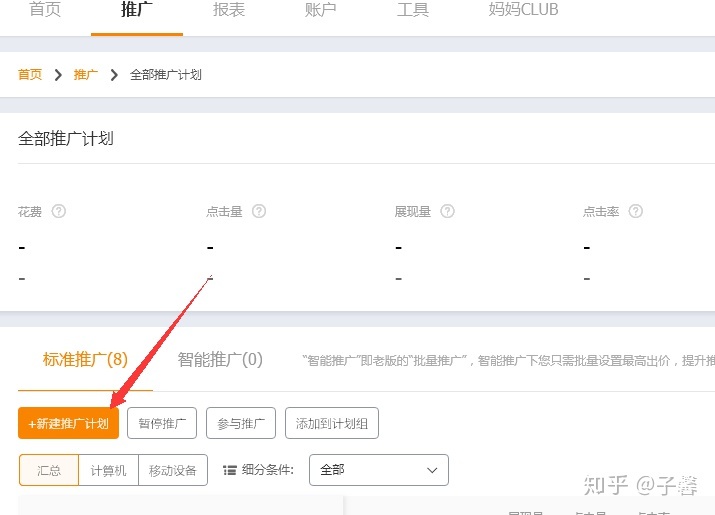The image size is (715, 515).
Task: Click the 全部推广计划 page heading
Action: pyautogui.click(x=66, y=139)
